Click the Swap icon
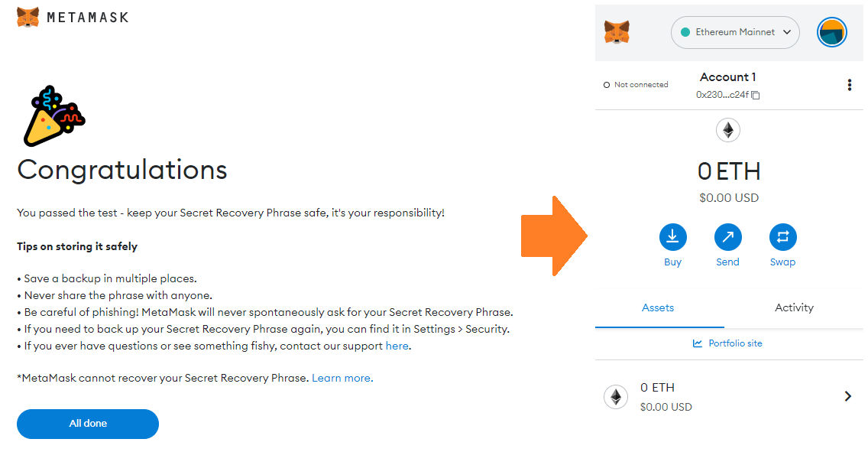This screenshot has height=452, width=868. (782, 237)
